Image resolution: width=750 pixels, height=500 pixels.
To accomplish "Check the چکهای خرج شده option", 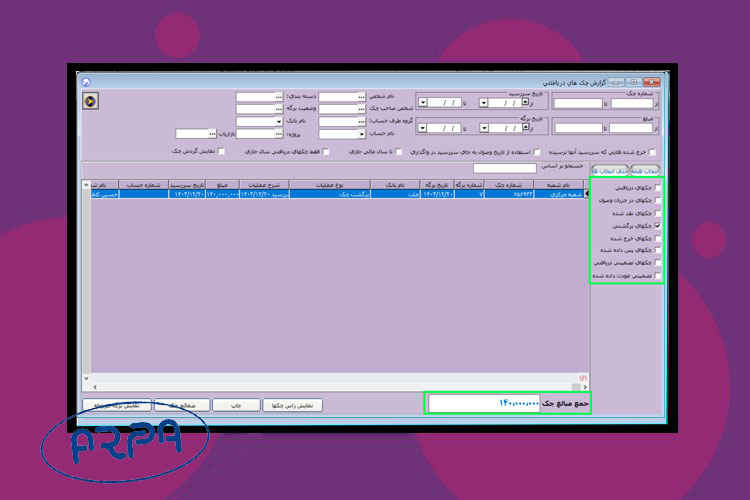I will [657, 239].
